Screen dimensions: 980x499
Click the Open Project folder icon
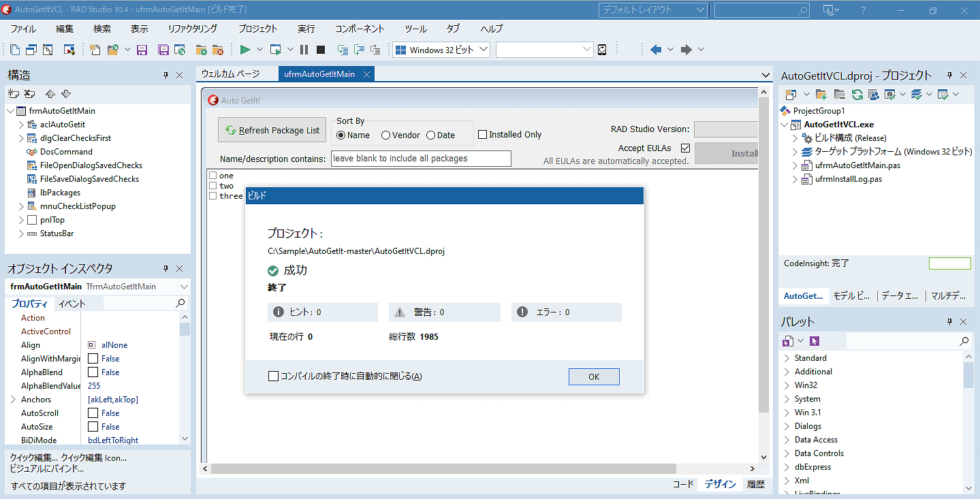coord(113,50)
